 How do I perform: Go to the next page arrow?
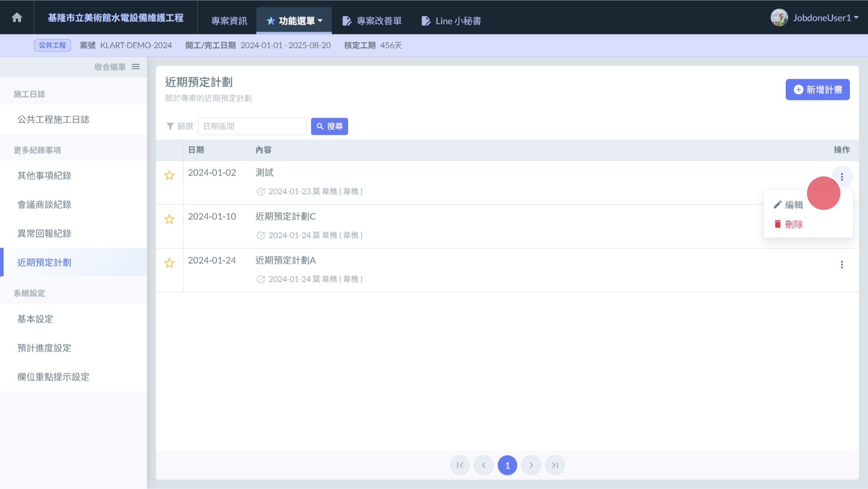click(531, 465)
